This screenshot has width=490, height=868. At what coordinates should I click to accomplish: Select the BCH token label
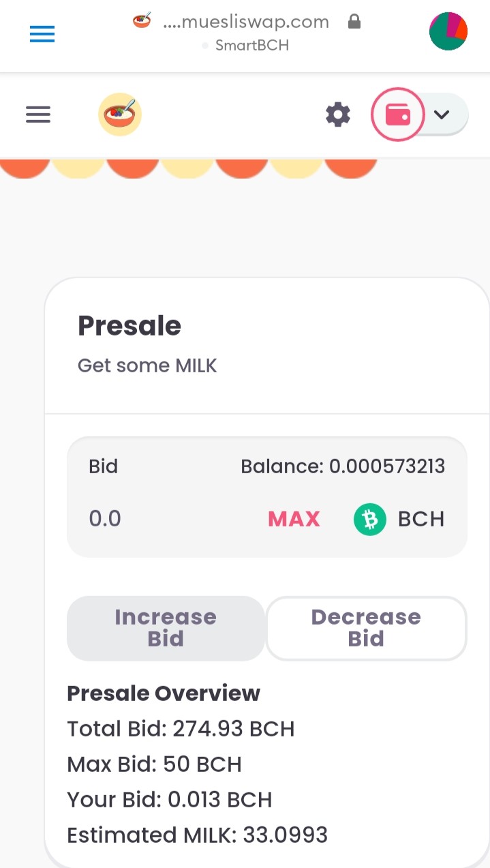[421, 519]
